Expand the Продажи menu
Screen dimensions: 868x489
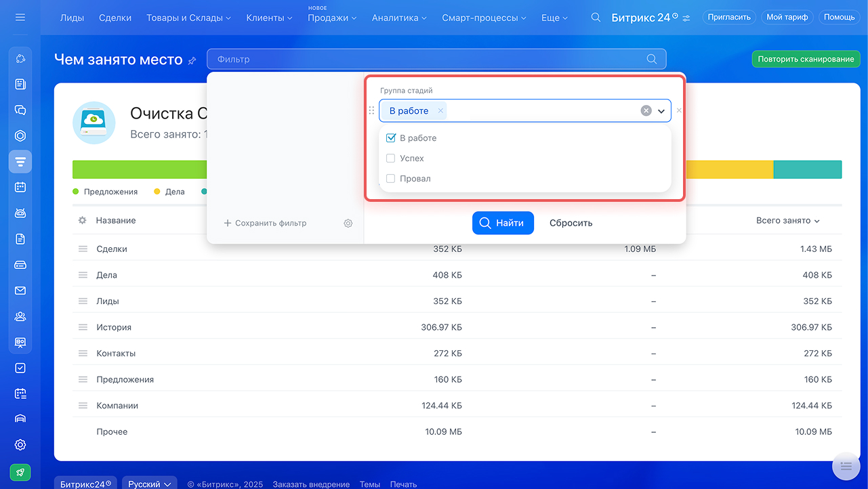[x=332, y=18]
